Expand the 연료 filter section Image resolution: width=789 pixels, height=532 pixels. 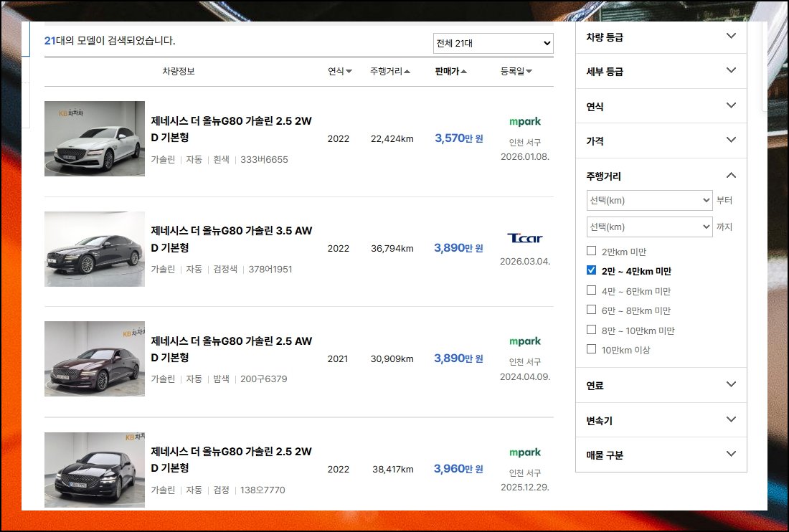(x=661, y=385)
